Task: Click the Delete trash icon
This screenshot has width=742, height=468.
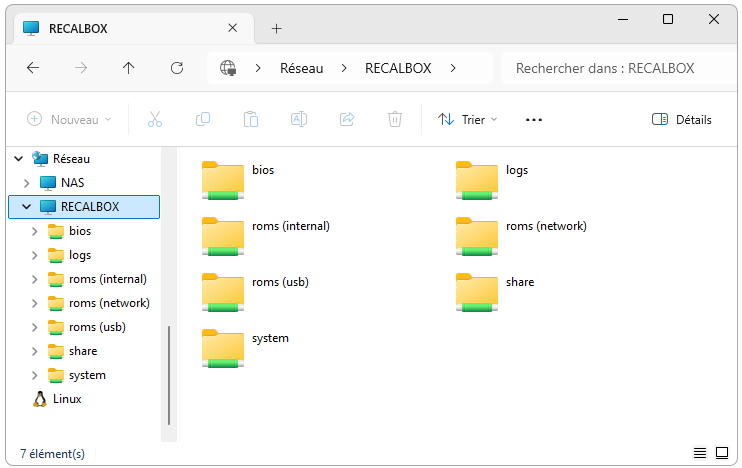Action: 395,119
